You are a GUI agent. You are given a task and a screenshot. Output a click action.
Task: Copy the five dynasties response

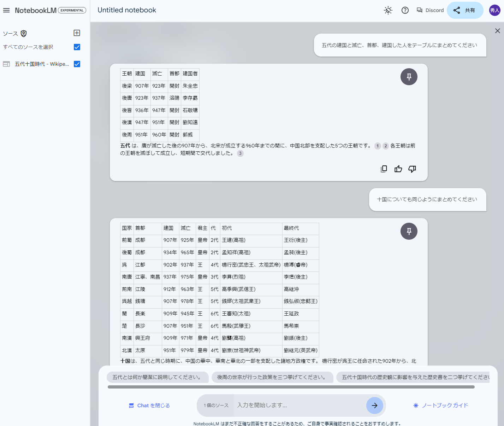[384, 169]
